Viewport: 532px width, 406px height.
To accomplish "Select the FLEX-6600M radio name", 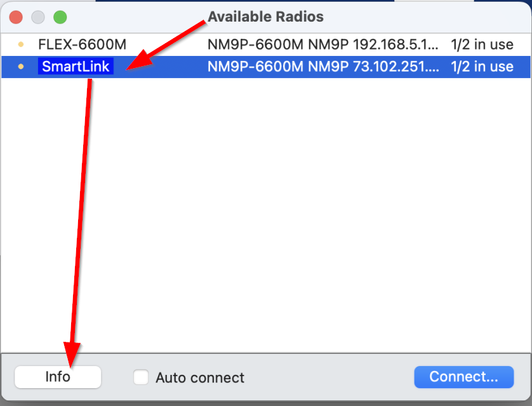I will pyautogui.click(x=82, y=44).
